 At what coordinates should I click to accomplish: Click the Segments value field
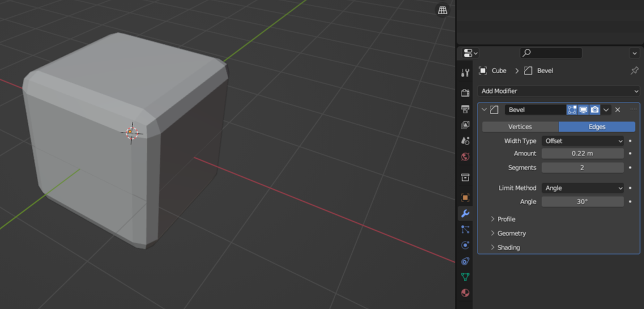(x=583, y=168)
